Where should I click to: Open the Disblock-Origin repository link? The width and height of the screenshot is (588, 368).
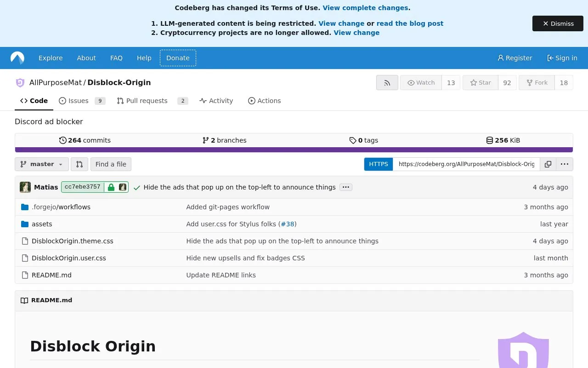coord(119,83)
